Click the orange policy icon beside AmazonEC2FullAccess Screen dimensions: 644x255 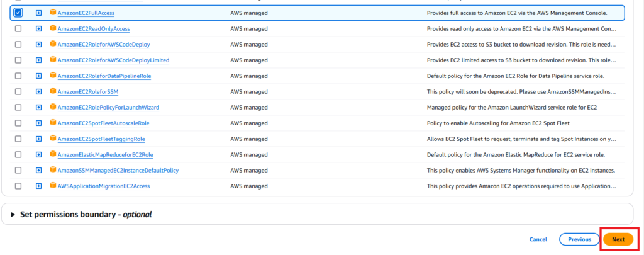coord(53,13)
